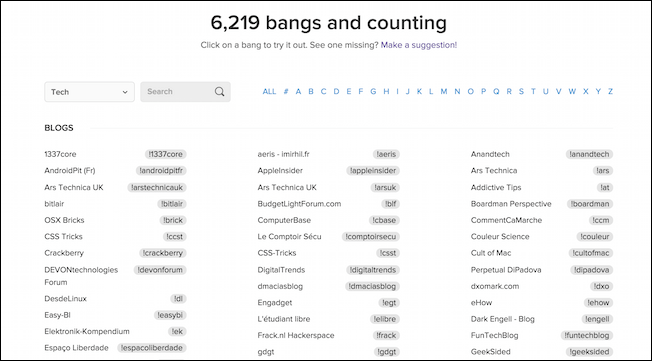Image resolution: width=652 pixels, height=361 pixels.
Task: Try the !androidpitfr bang
Action: pyautogui.click(x=161, y=171)
